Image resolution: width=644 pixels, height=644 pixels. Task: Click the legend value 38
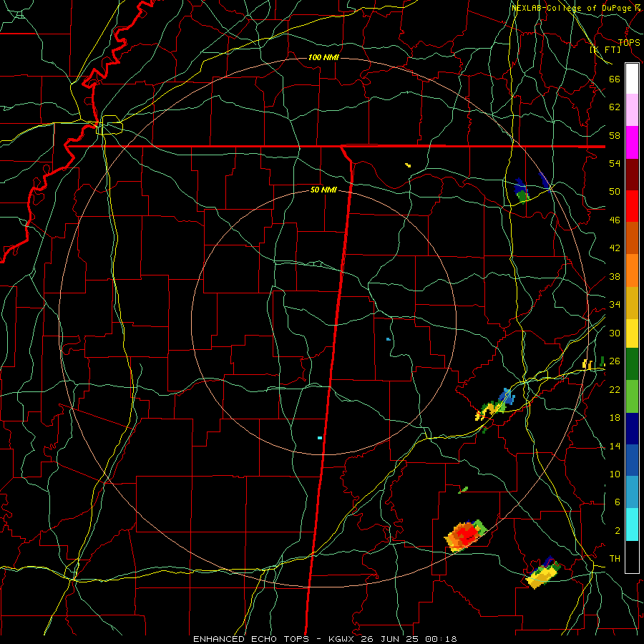coord(615,276)
